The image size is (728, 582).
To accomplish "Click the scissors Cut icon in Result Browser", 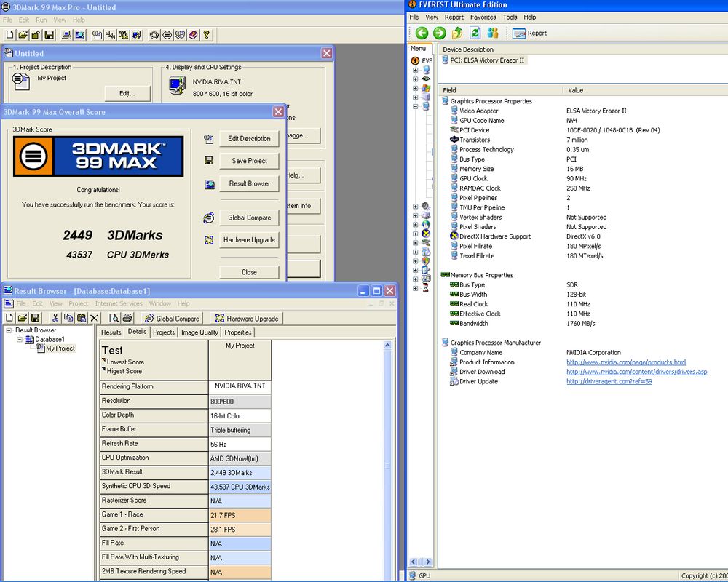I will pos(55,318).
